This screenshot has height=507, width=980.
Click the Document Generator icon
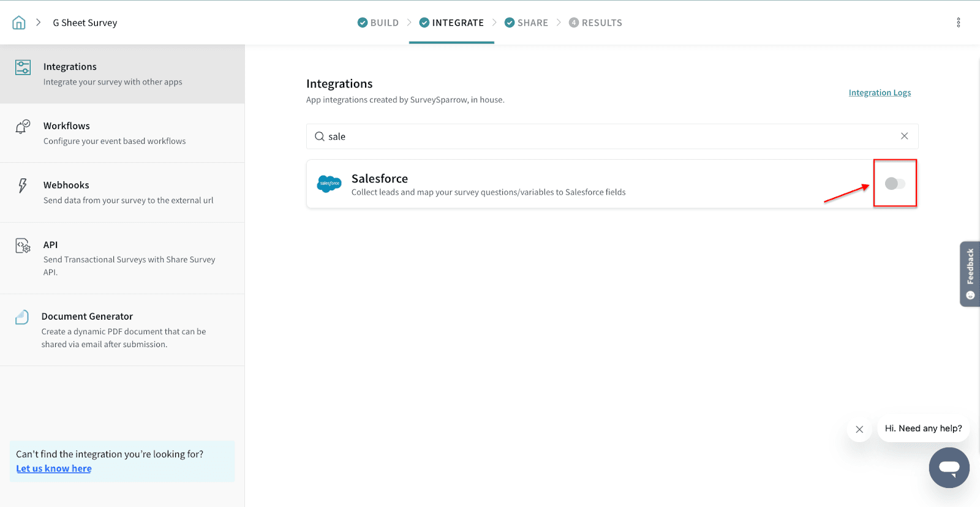22,317
